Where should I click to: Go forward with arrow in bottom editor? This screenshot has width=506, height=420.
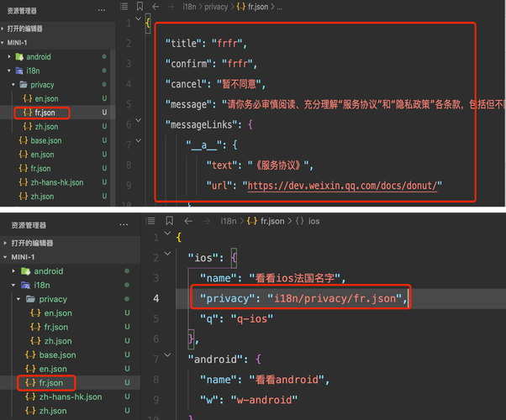(x=206, y=221)
